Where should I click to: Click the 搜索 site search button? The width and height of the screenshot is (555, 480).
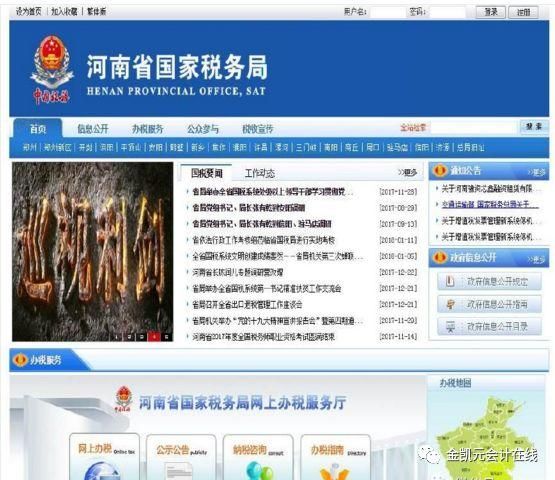534,126
